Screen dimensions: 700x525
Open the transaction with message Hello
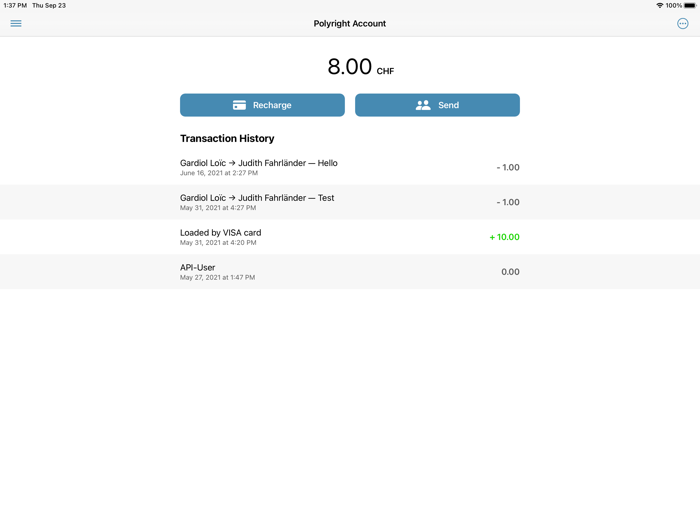tap(350, 167)
